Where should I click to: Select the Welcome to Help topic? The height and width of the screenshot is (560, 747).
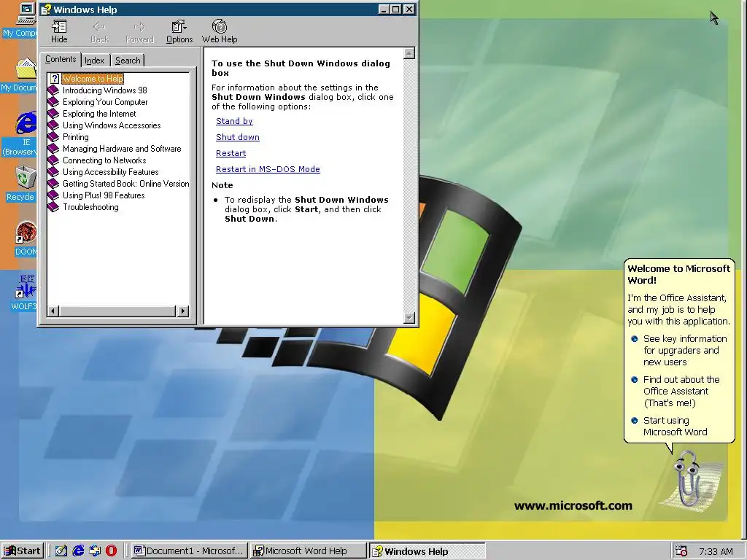tap(93, 79)
